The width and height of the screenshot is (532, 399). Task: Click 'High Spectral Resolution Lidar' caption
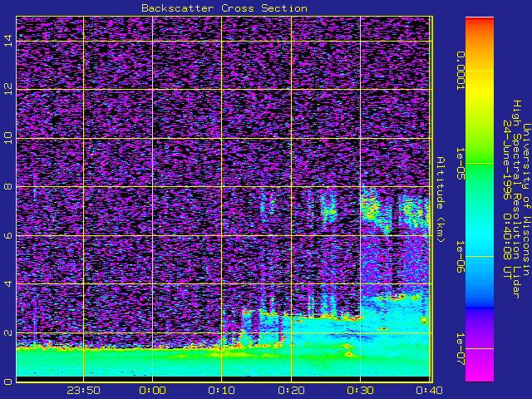coord(516,199)
